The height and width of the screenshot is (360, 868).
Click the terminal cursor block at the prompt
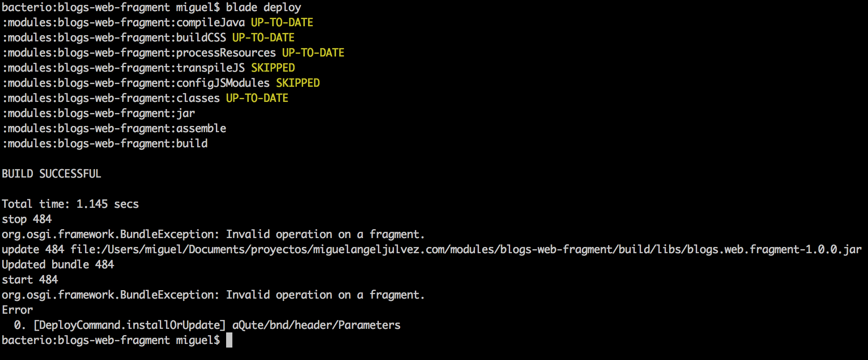point(229,340)
